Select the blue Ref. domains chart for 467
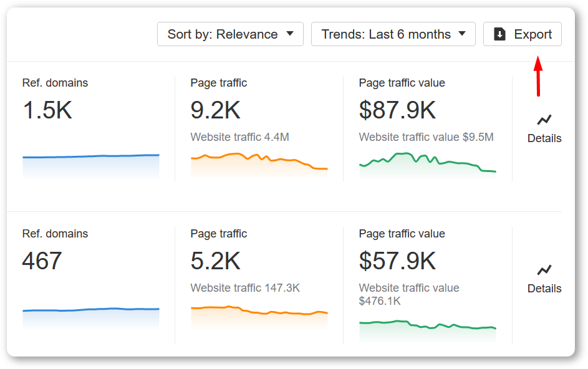This screenshot has width=588, height=369. [x=91, y=318]
